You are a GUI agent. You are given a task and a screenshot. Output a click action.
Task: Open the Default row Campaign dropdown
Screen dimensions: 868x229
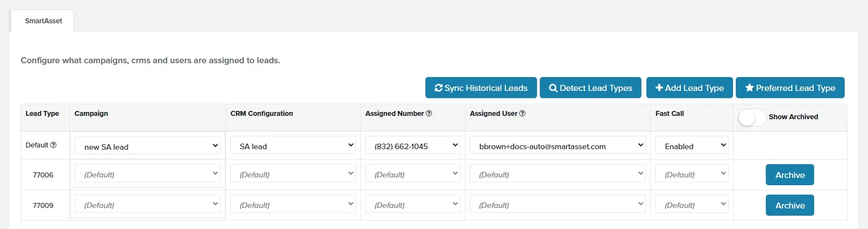coord(148,145)
